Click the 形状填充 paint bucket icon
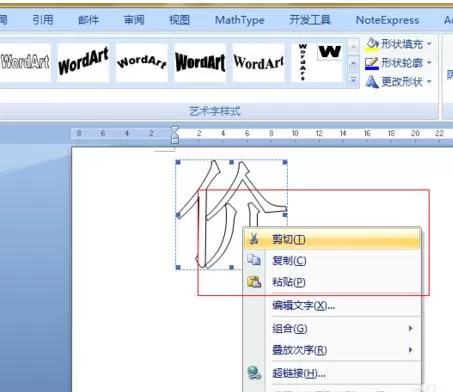 [x=372, y=44]
